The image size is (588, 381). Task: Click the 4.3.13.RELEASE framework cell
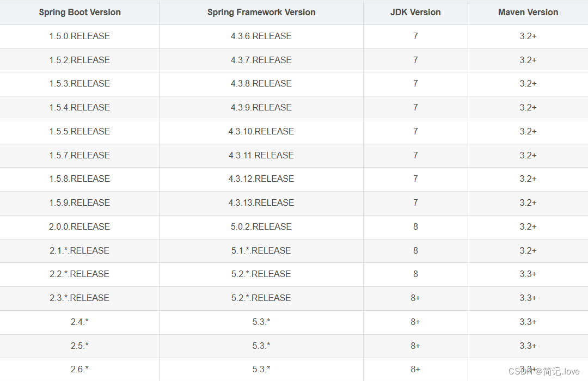[261, 203]
